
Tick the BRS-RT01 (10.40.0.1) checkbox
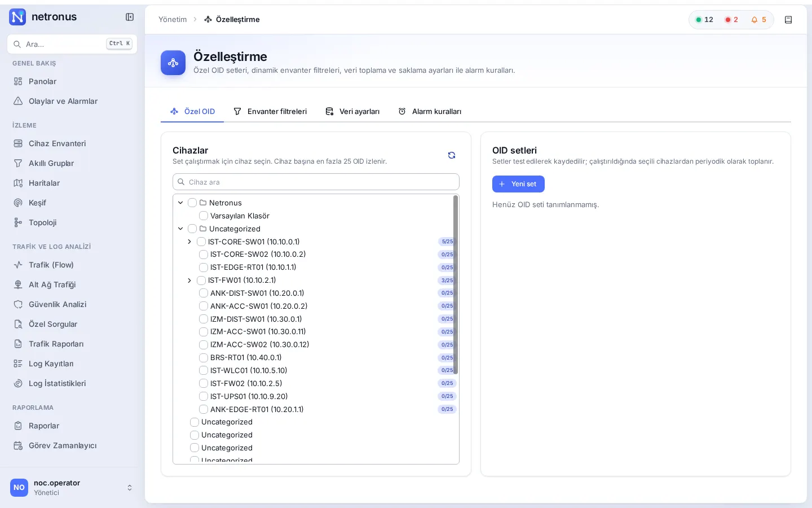point(204,358)
